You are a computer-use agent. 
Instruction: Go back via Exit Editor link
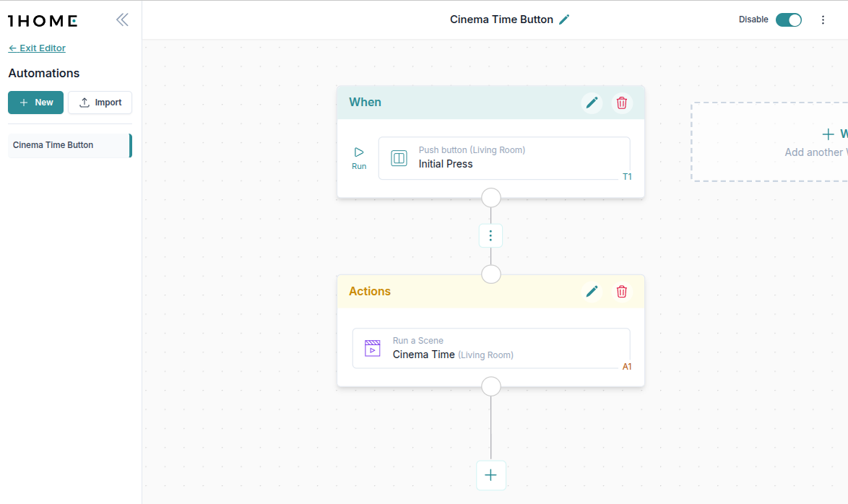[37, 48]
